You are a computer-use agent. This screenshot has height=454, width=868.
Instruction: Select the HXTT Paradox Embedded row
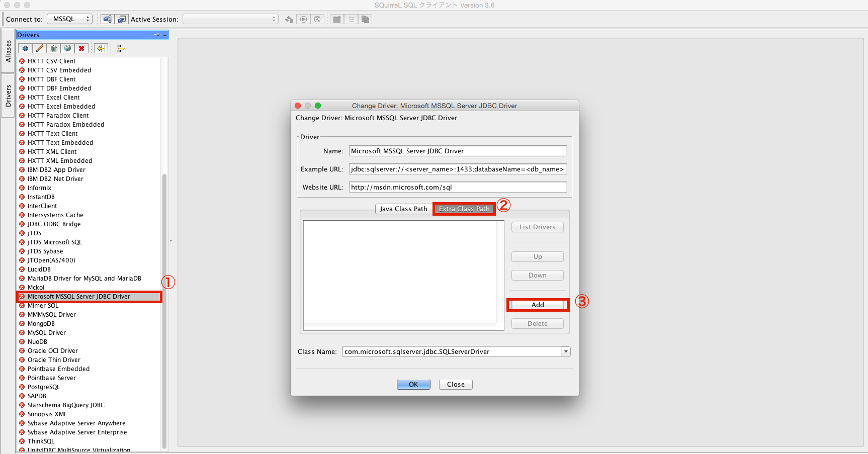(x=90, y=124)
